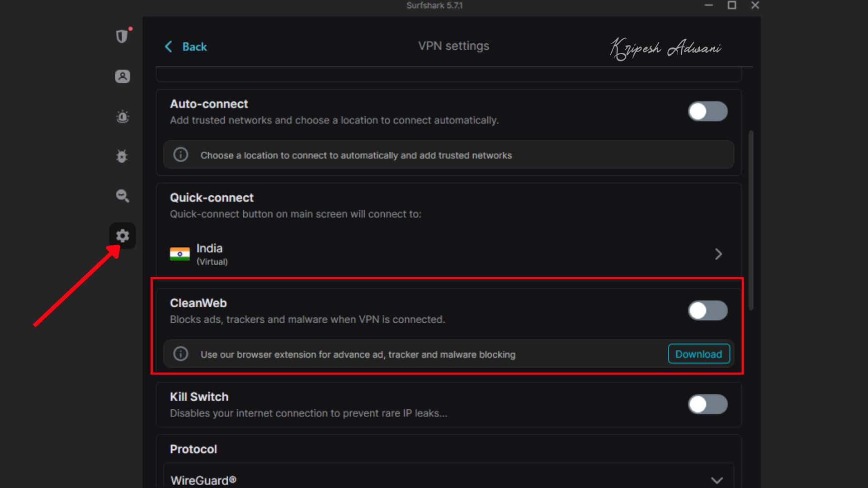Viewport: 868px width, 488px height.
Task: Click the Download extension button
Action: point(698,354)
